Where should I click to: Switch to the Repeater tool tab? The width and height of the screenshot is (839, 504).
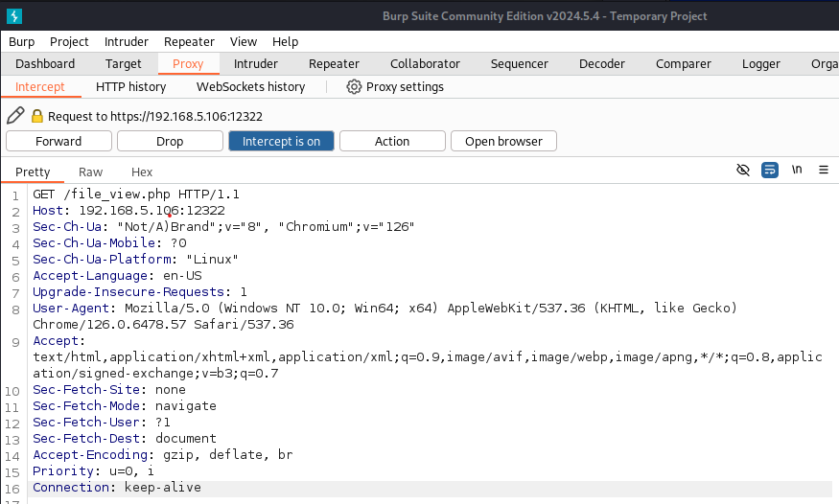(334, 63)
